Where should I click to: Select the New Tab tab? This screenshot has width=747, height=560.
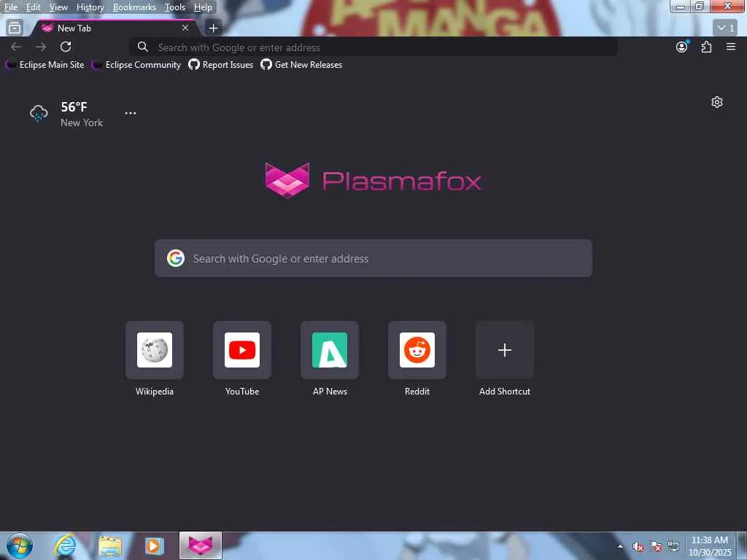pos(115,28)
